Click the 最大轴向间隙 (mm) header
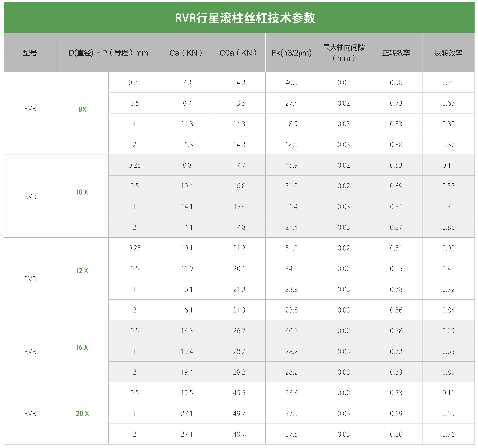The height and width of the screenshot is (448, 478). pos(344,53)
